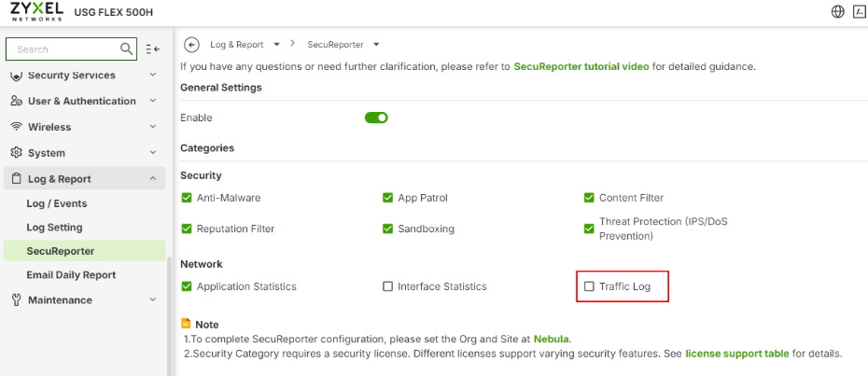Click the globe language icon

coord(837,11)
